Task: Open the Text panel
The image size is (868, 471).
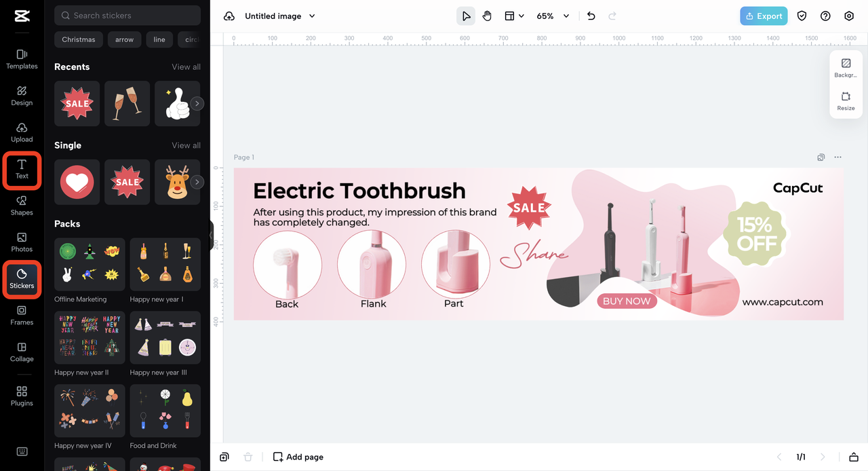Action: tap(22, 169)
